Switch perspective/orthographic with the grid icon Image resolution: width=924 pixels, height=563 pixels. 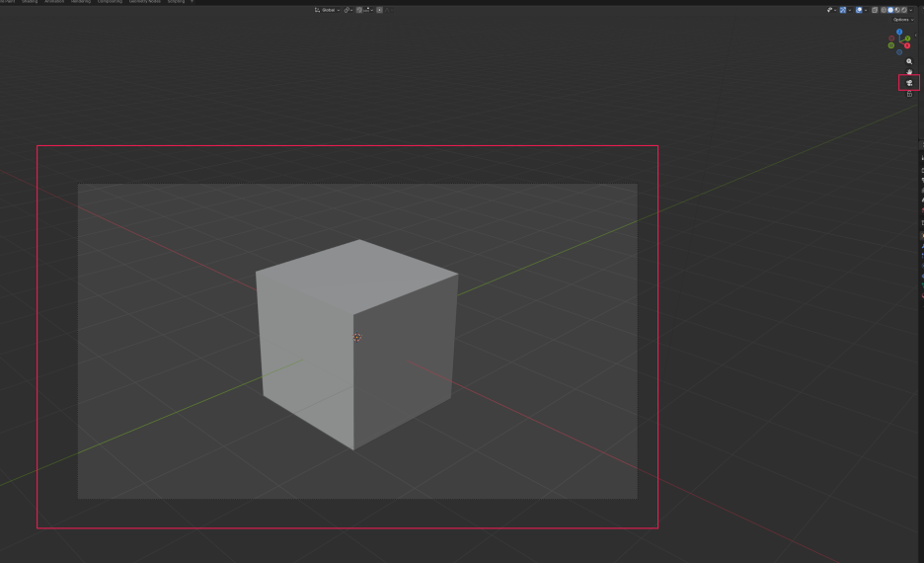[x=909, y=94]
